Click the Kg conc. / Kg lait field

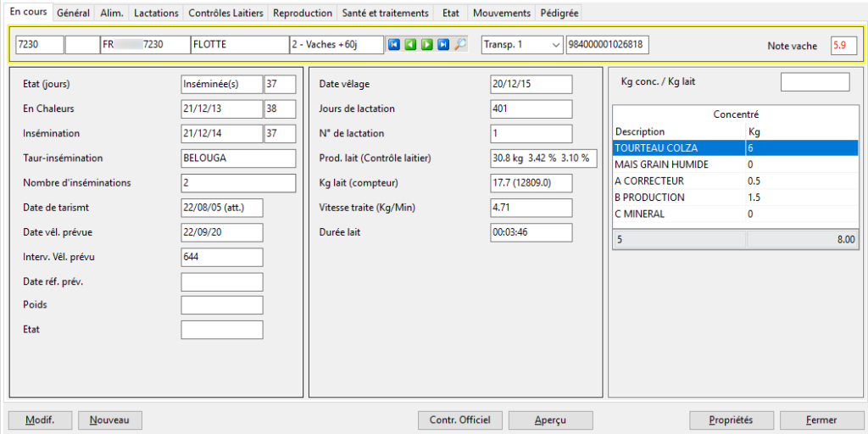814,82
